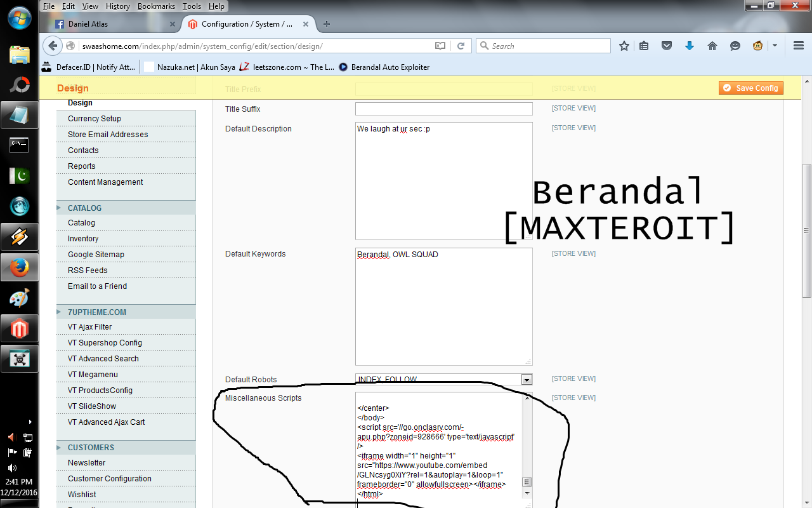Open the Firefox hamburger menu
The image size is (812, 508).
tap(799, 46)
